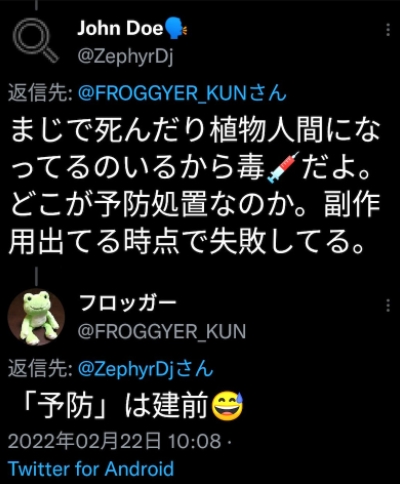Click the sweat smile emoji after 建前
This screenshot has height=484, width=400.
click(x=228, y=407)
